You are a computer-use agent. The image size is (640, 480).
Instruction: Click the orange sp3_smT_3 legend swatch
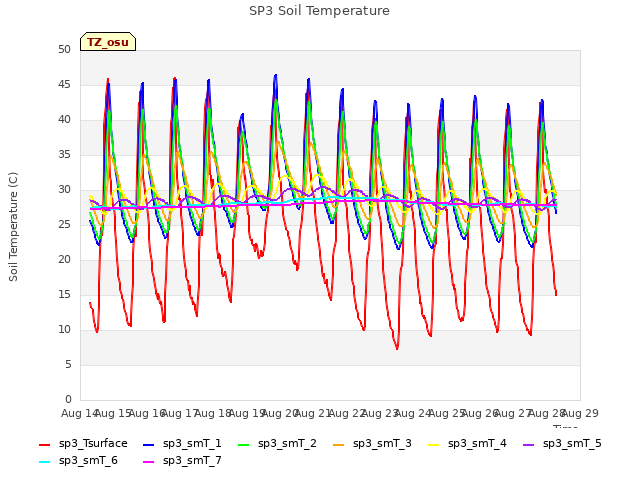[x=339, y=444]
